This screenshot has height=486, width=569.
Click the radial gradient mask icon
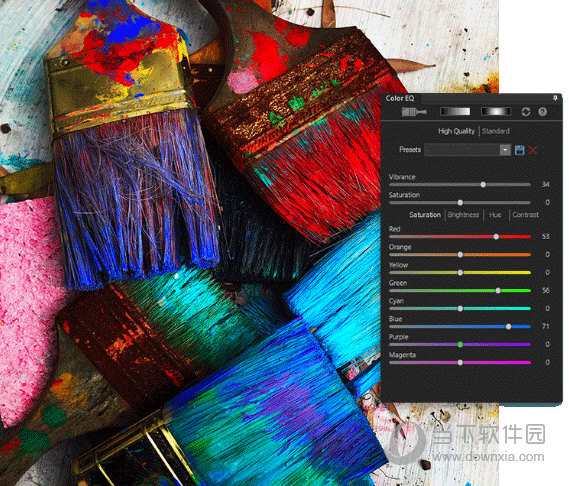click(x=496, y=111)
